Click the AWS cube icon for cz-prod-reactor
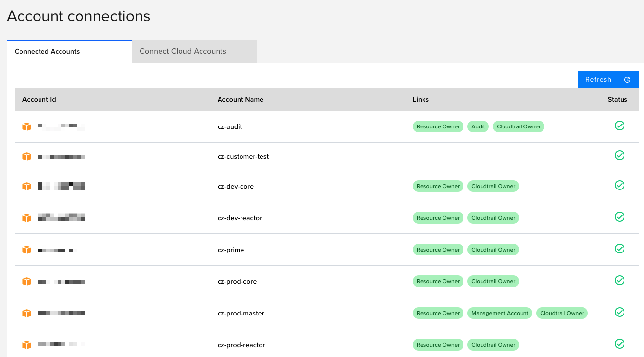The image size is (644, 357). click(x=27, y=345)
